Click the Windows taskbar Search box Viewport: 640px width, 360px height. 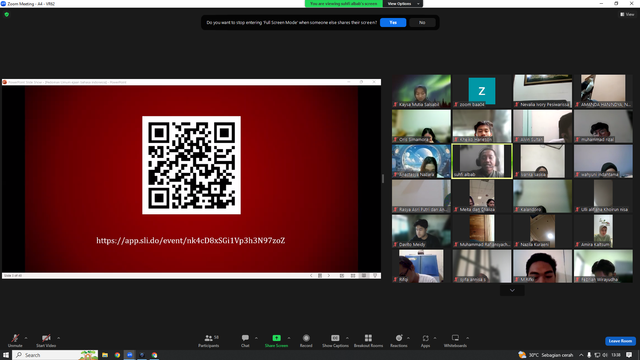click(x=56, y=355)
